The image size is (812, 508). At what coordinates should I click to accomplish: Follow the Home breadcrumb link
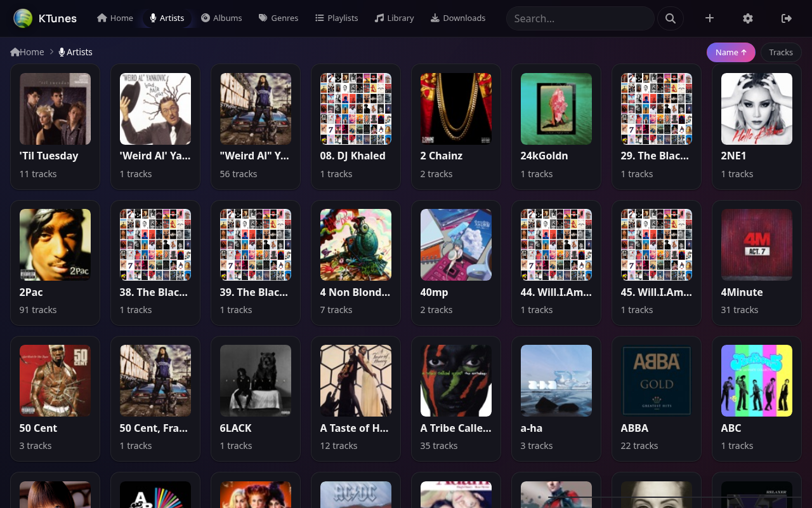[x=27, y=52]
